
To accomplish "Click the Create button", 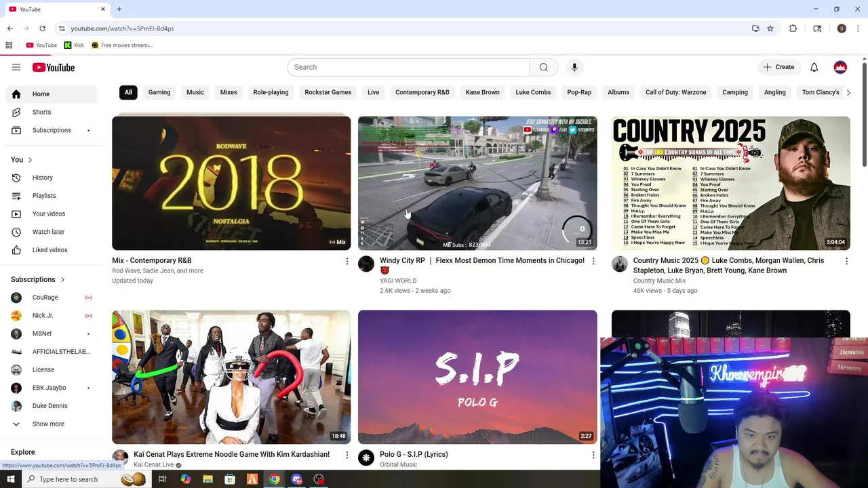I will 778,67.
